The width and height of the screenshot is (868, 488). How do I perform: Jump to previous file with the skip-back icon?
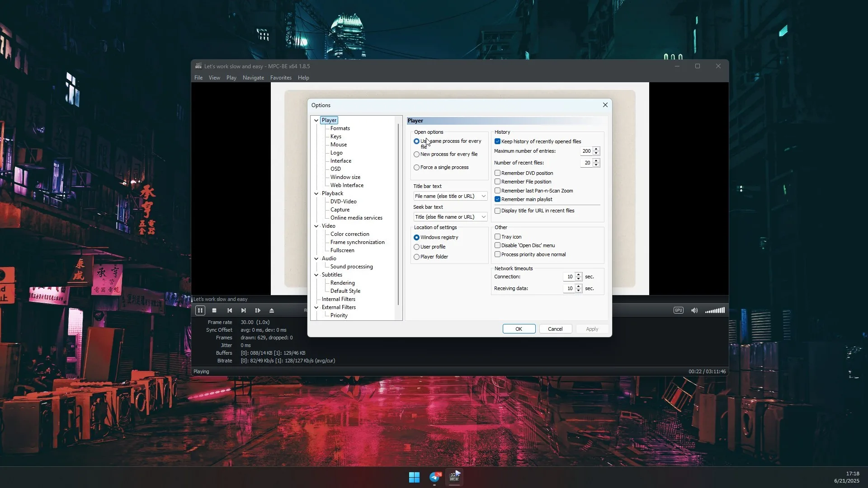coord(230,310)
